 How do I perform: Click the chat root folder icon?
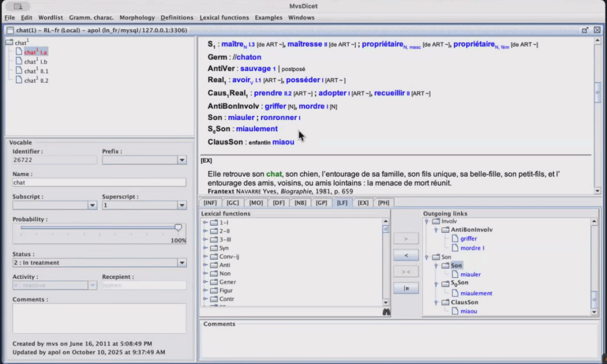9,43
